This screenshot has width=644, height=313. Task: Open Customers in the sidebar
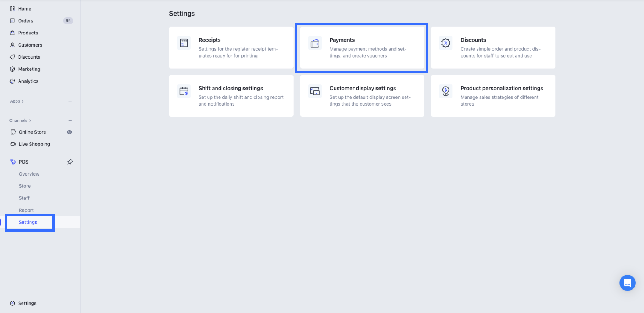pos(30,45)
